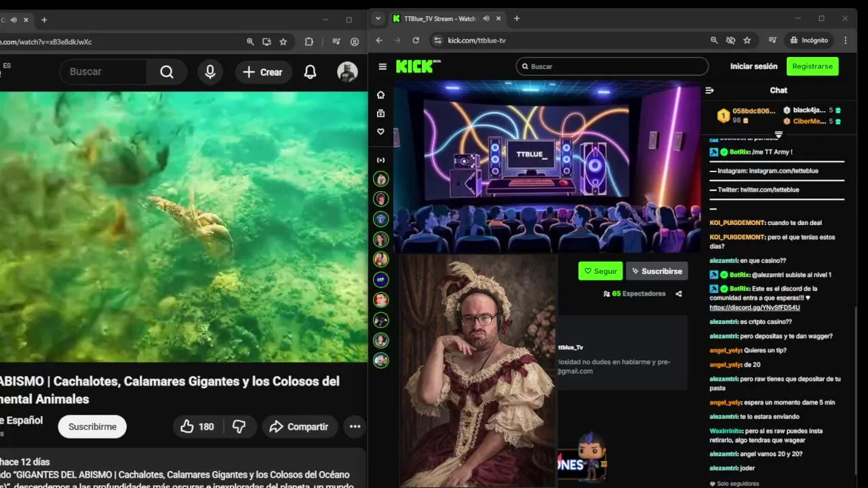Open the YouTube account avatar menu

pyautogui.click(x=347, y=72)
